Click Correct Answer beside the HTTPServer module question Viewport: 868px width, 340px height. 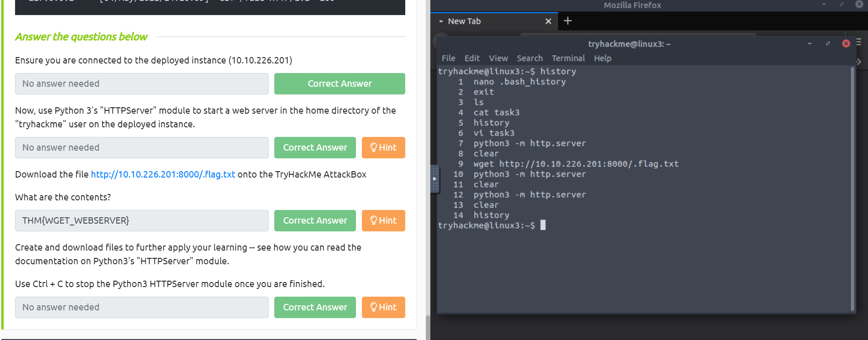(x=315, y=147)
